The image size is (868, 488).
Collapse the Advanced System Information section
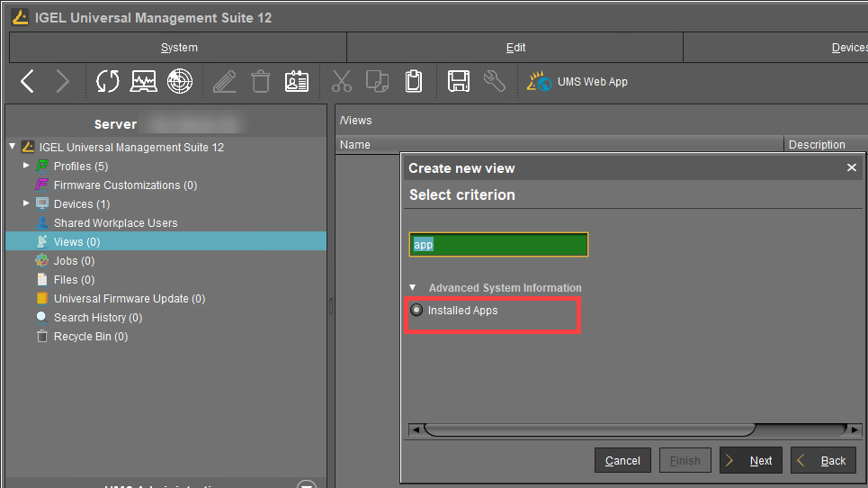413,288
